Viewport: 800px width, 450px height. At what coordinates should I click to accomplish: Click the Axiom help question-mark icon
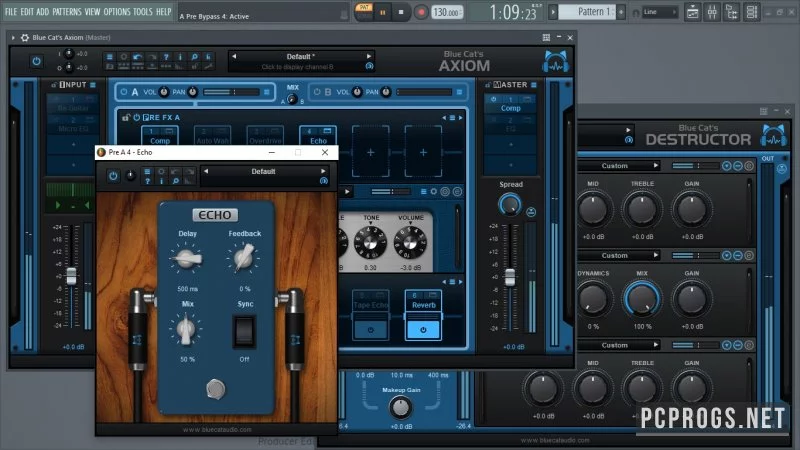tap(166, 56)
